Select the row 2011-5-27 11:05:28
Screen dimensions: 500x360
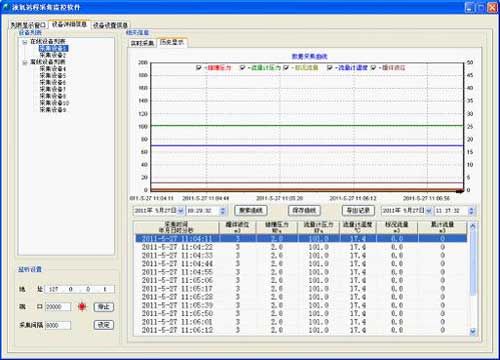click(301, 297)
